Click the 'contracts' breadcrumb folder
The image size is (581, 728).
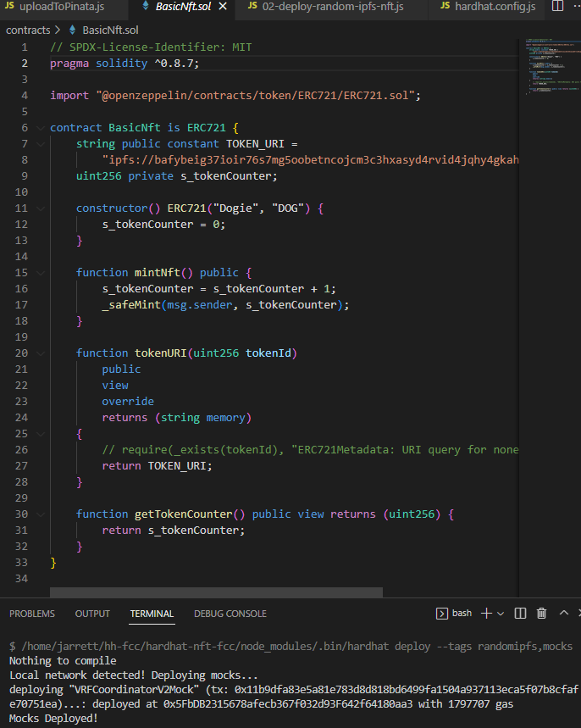[28, 31]
